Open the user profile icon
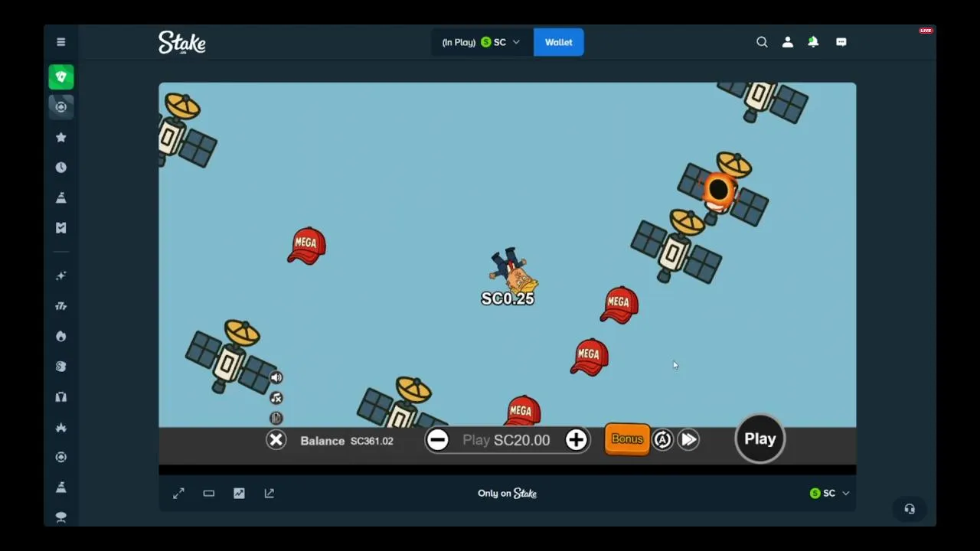 click(787, 42)
